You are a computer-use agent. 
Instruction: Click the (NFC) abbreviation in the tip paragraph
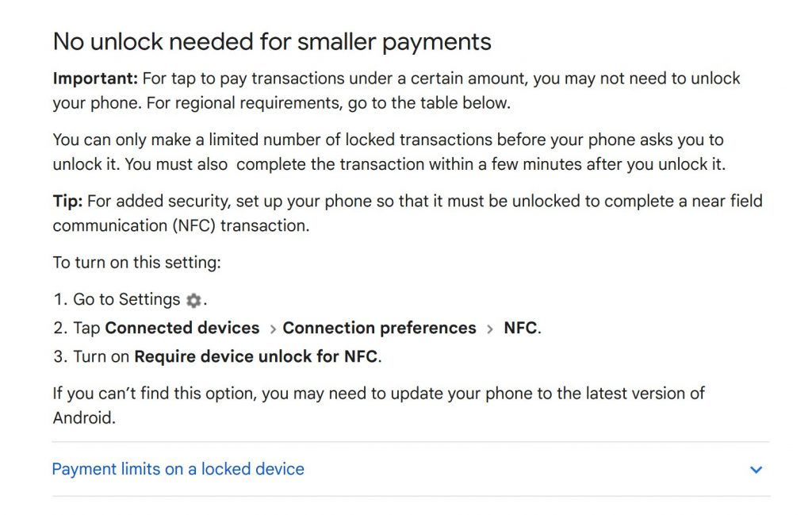(x=193, y=226)
